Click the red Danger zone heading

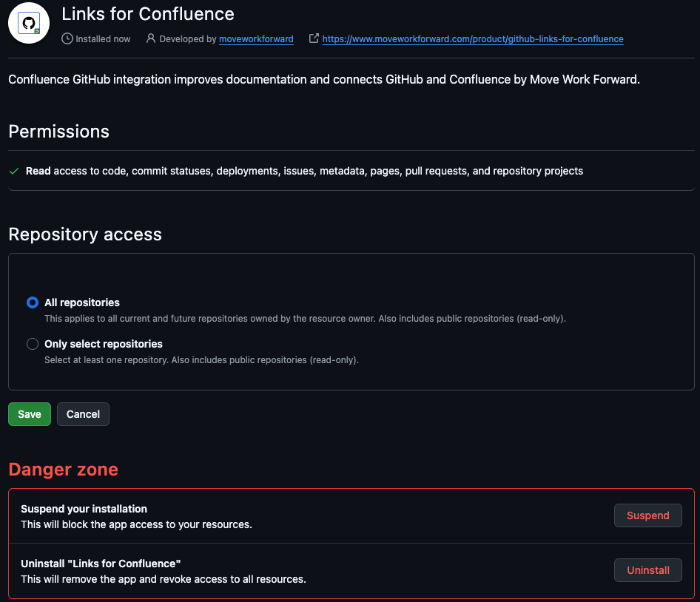[63, 470]
